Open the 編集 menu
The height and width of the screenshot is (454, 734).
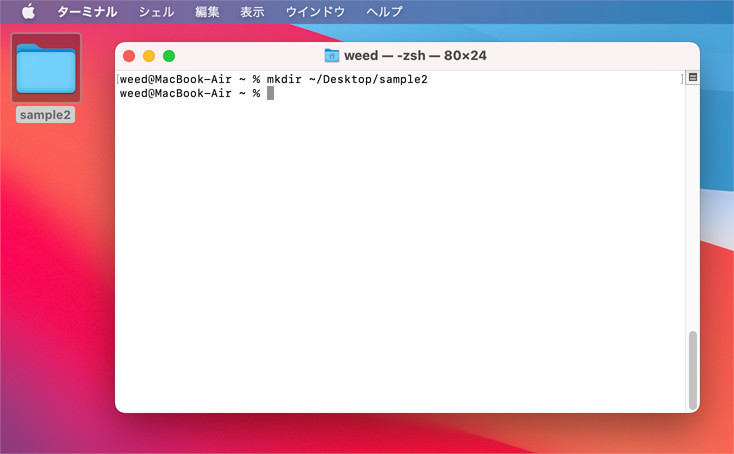(207, 12)
